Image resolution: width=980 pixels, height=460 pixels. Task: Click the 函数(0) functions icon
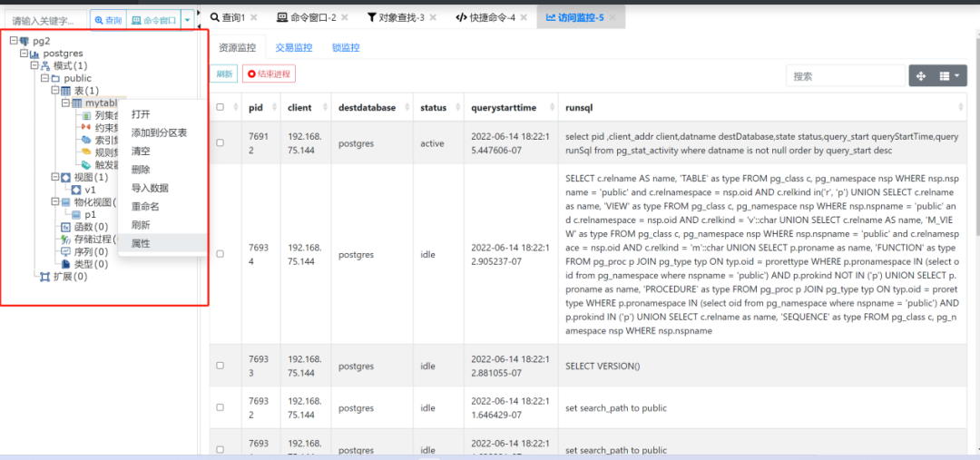pos(65,227)
